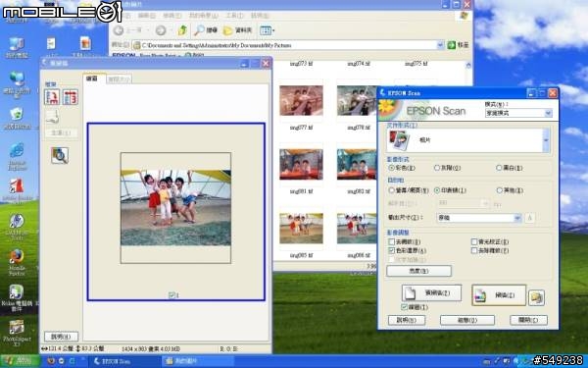The image size is (588, 368).
Task: Click the magnifier zoom preview icon
Action: tap(60, 155)
